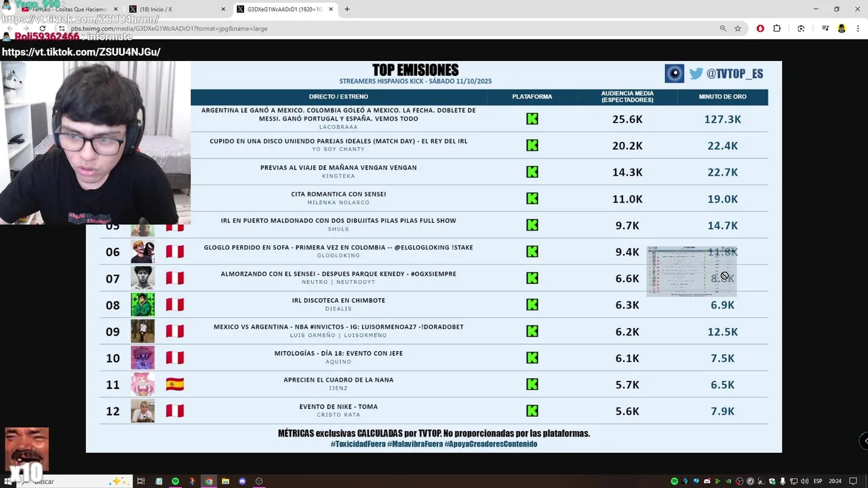Click the Peru flag in row 08
The height and width of the screenshot is (488, 868).
175,305
